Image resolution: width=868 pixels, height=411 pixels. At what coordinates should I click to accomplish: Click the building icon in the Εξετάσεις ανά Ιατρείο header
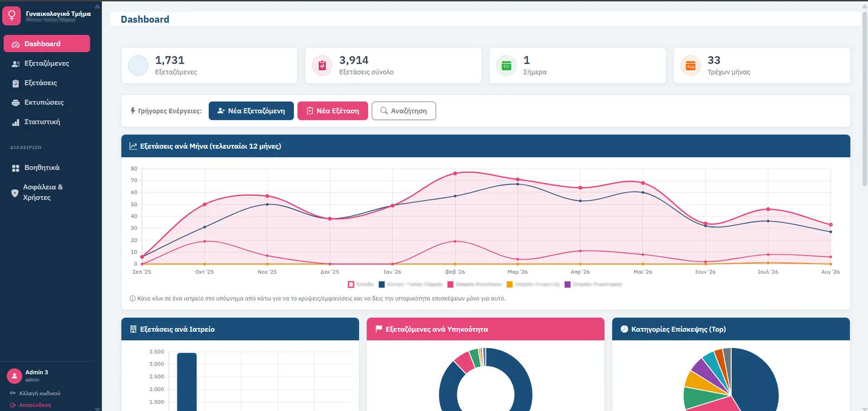click(133, 329)
